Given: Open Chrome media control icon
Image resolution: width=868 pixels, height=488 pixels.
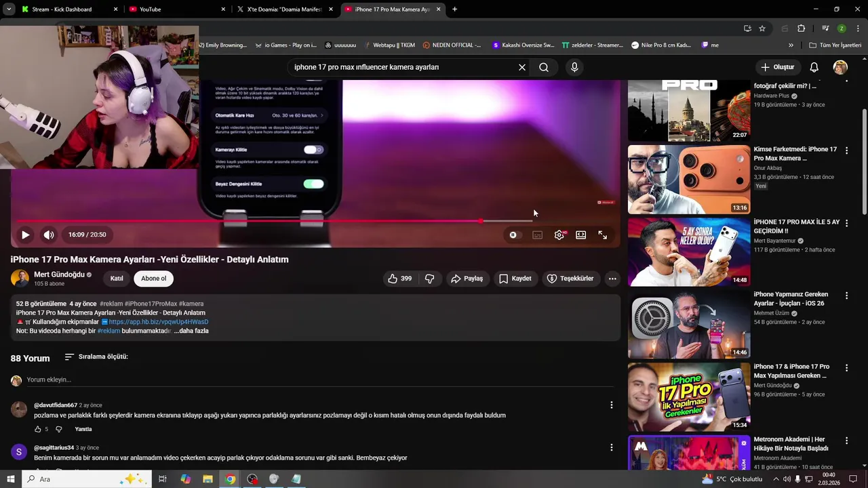Looking at the screenshot, I should pyautogui.click(x=825, y=28).
